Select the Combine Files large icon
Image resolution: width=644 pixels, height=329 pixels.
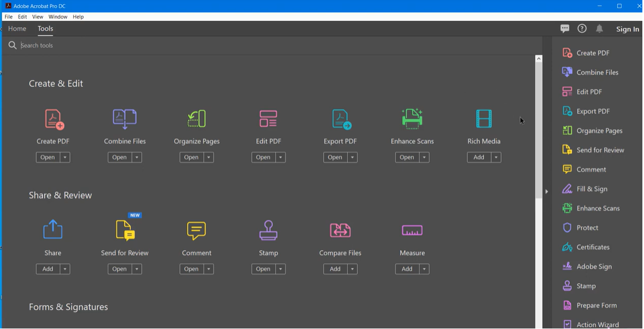[x=125, y=119]
